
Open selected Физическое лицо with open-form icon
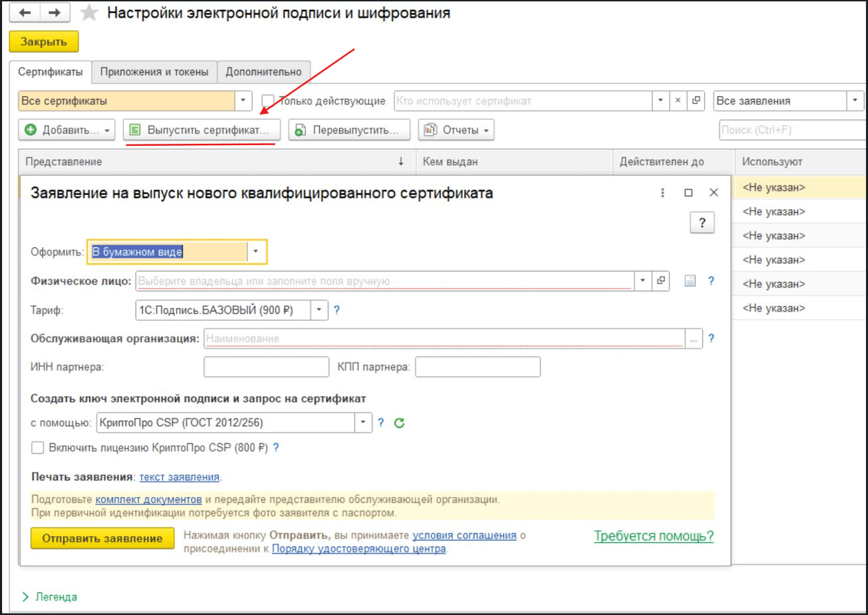click(x=661, y=281)
